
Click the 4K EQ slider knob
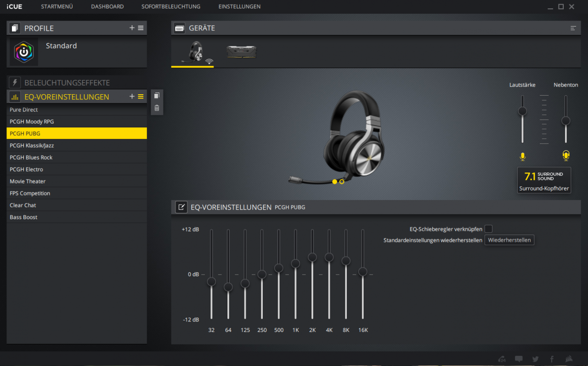tap(329, 257)
